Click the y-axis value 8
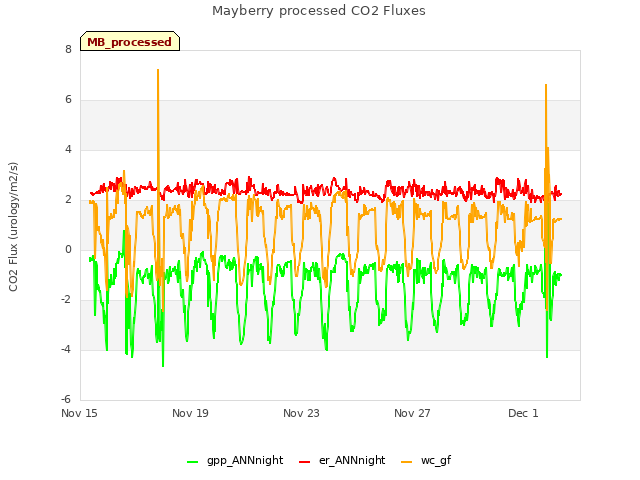The width and height of the screenshot is (640, 480). pos(68,49)
